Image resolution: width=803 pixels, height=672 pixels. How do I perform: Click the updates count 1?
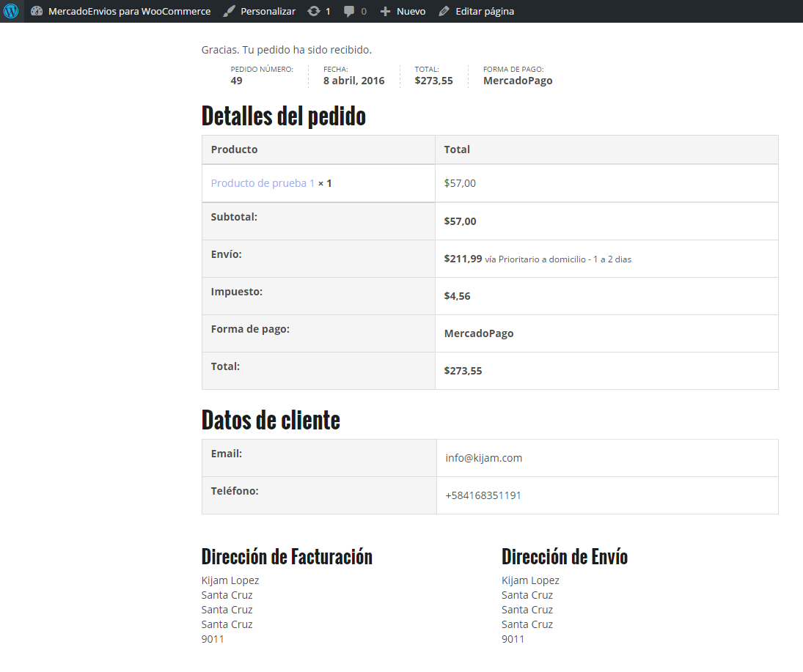coord(328,11)
